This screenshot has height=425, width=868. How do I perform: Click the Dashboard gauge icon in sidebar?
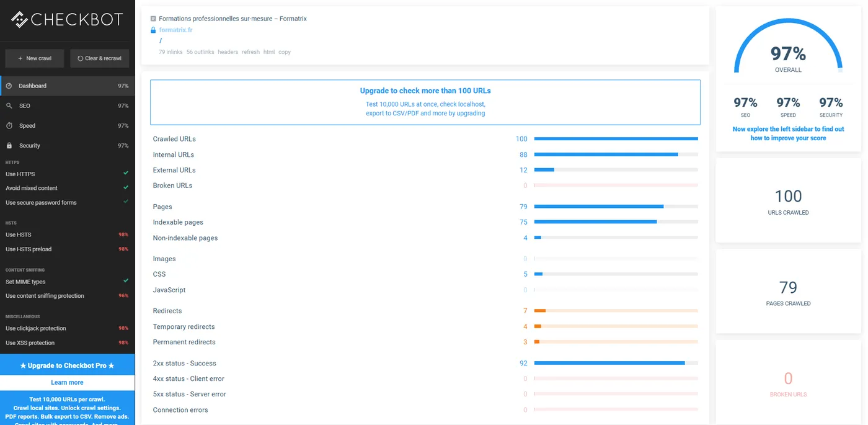(9, 86)
